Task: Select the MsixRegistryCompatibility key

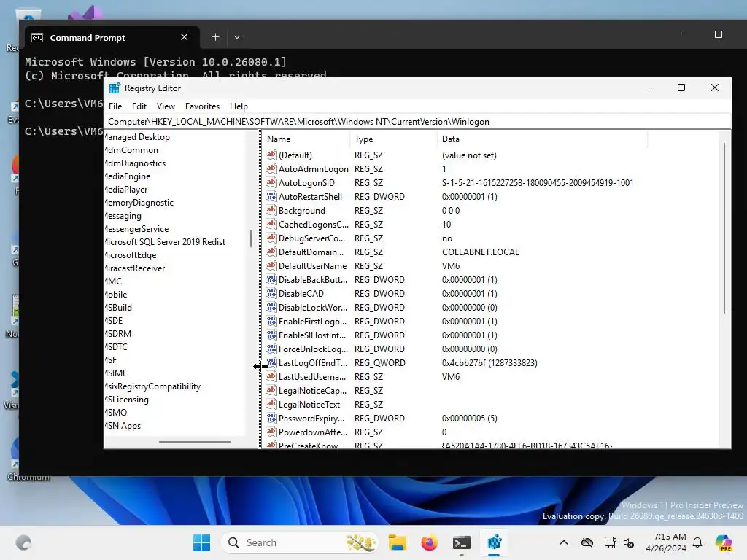Action: click(x=152, y=386)
